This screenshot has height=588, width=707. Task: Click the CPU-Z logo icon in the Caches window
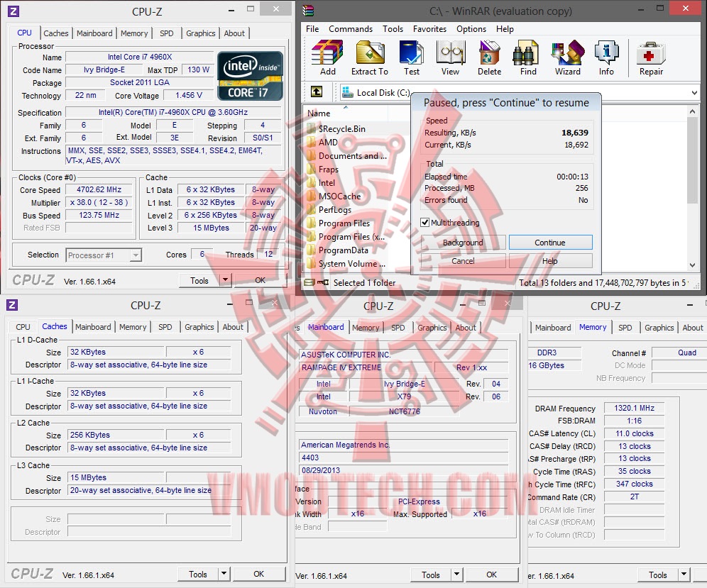12,305
